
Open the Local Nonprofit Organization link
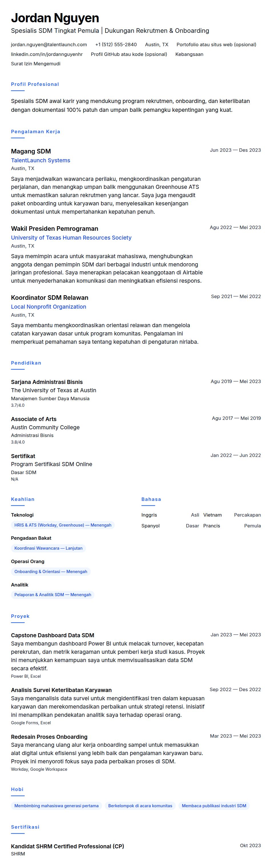(49, 307)
